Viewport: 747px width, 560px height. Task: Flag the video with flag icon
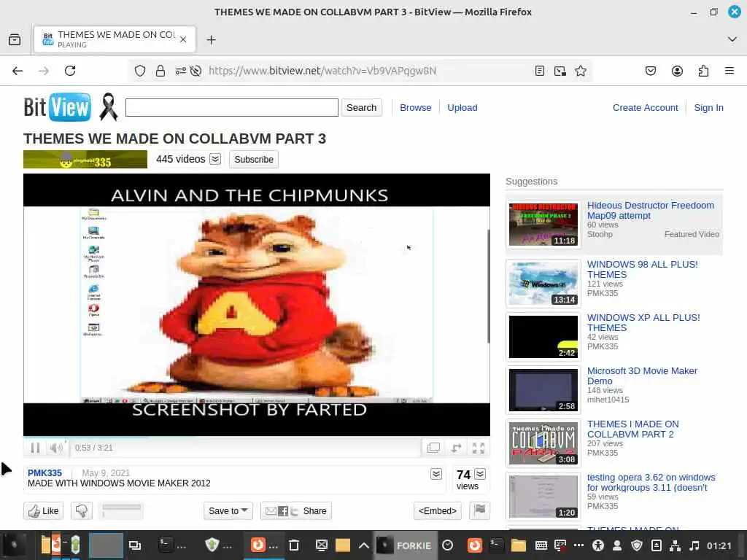point(480,510)
